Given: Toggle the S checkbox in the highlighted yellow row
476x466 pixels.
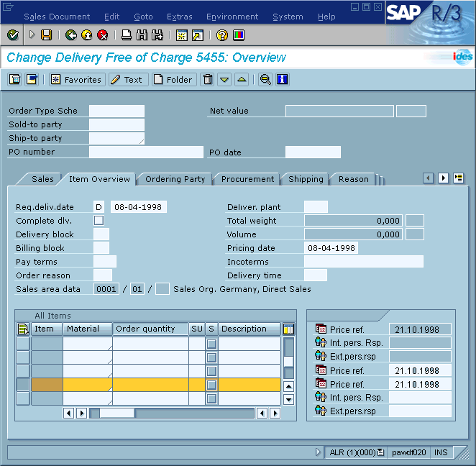Looking at the screenshot, I should (211, 385).
